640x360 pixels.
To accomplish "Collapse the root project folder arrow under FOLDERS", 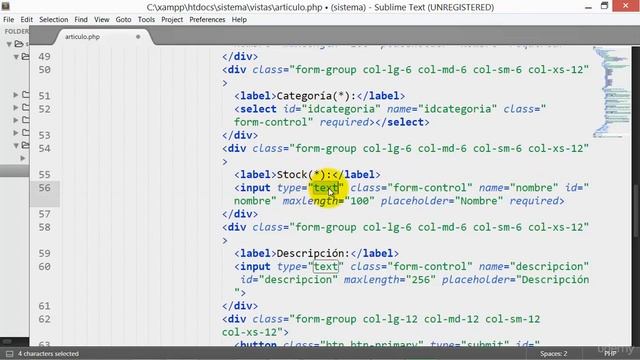I will [9, 44].
